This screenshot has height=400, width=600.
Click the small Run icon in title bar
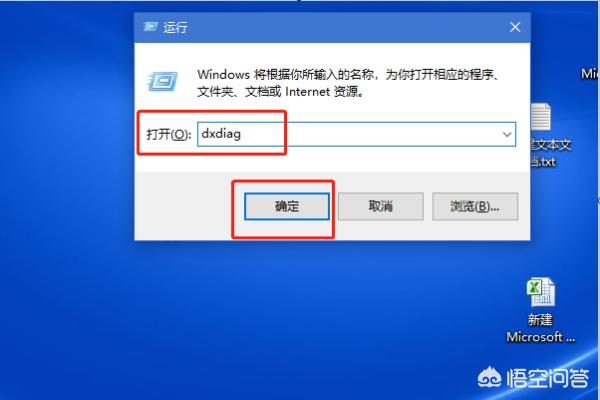point(150,27)
